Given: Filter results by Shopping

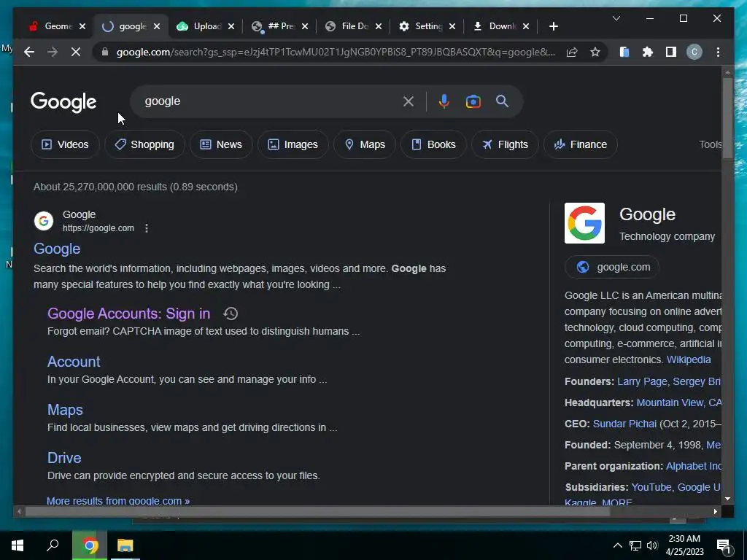Looking at the screenshot, I should pos(145,144).
